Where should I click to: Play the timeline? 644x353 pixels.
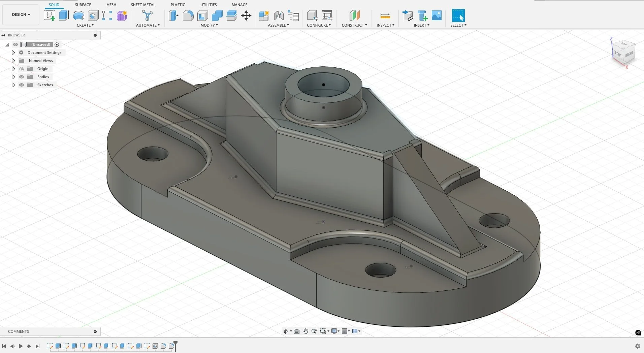coord(21,346)
